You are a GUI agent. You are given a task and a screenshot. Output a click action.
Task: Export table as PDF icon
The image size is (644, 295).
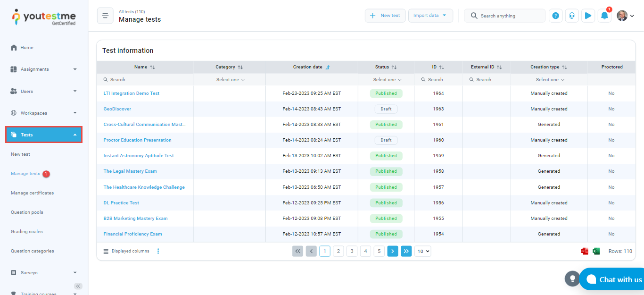pyautogui.click(x=585, y=251)
